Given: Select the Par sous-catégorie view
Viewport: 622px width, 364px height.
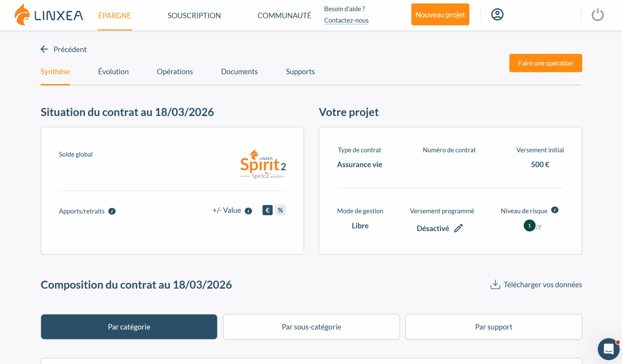Looking at the screenshot, I should coord(311,327).
